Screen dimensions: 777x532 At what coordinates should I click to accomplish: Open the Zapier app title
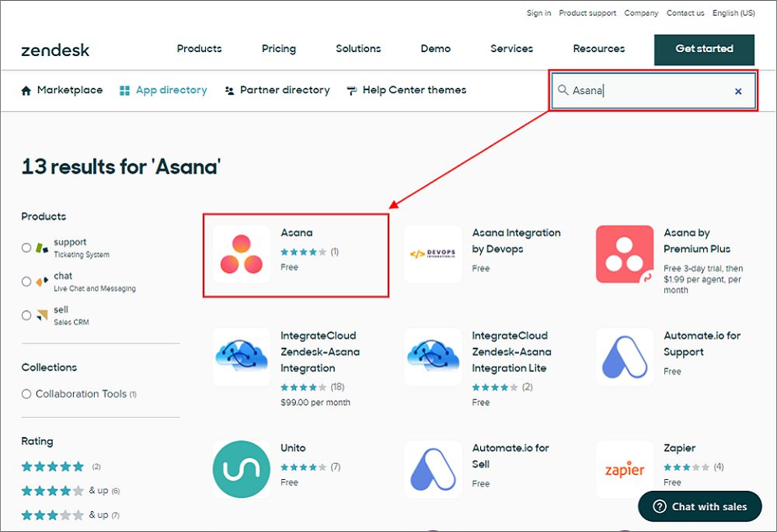coord(679,448)
